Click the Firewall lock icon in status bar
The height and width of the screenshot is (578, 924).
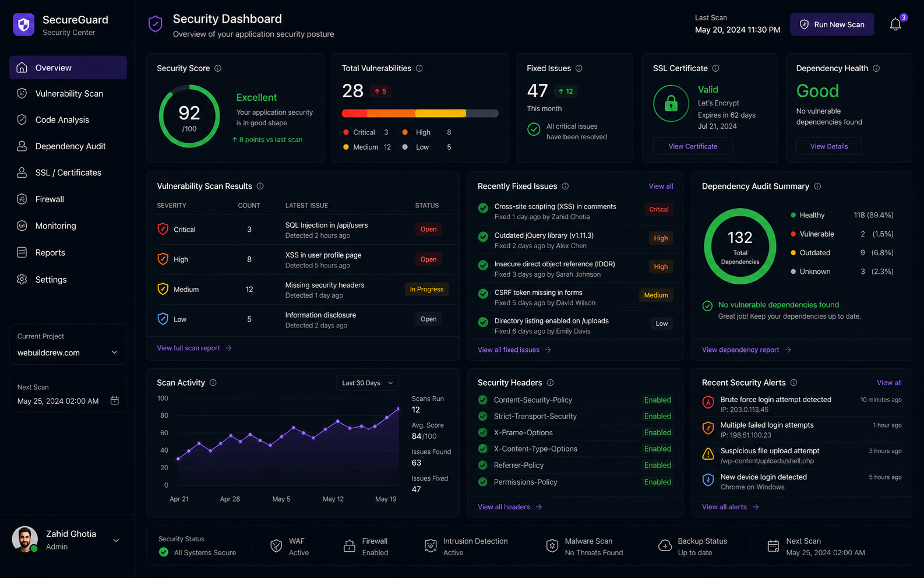point(350,546)
